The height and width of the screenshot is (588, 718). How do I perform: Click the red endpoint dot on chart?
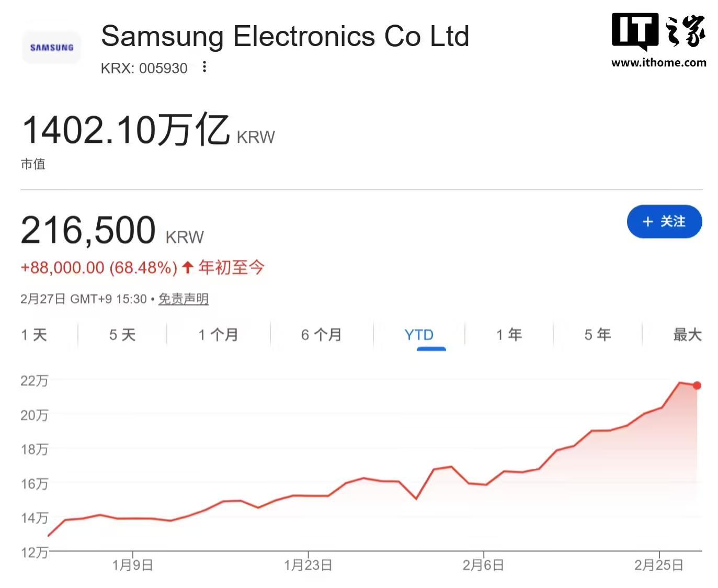tap(697, 386)
